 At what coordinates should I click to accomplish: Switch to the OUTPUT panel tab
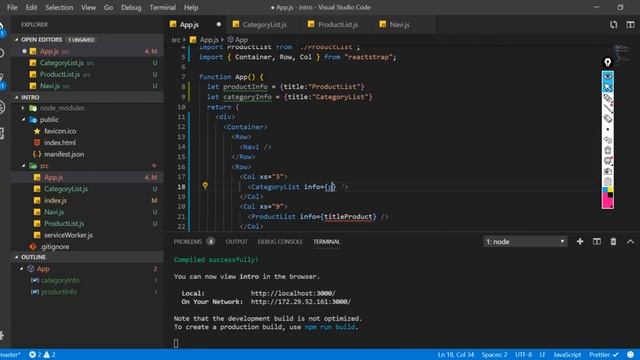point(237,242)
